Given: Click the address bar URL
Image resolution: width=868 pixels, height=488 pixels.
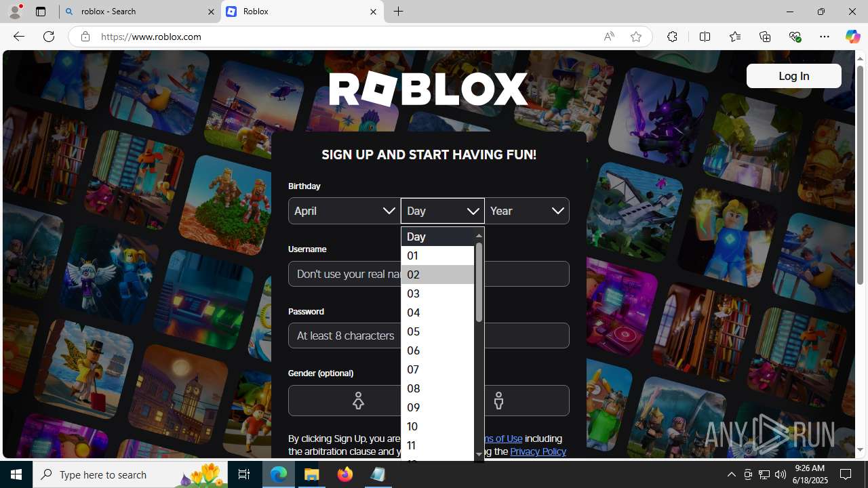Looking at the screenshot, I should pos(151,37).
